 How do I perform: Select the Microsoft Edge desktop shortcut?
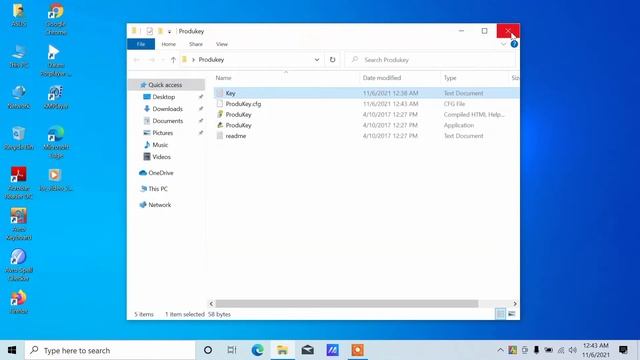(56, 142)
